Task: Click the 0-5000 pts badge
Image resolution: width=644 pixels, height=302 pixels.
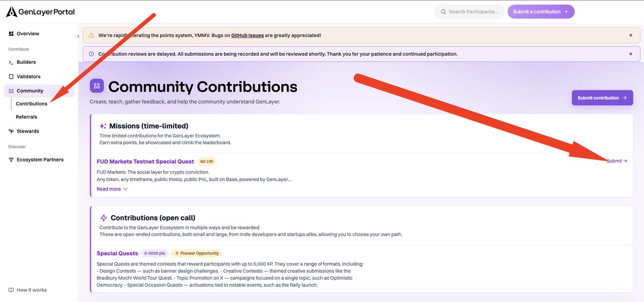Action: [x=155, y=253]
